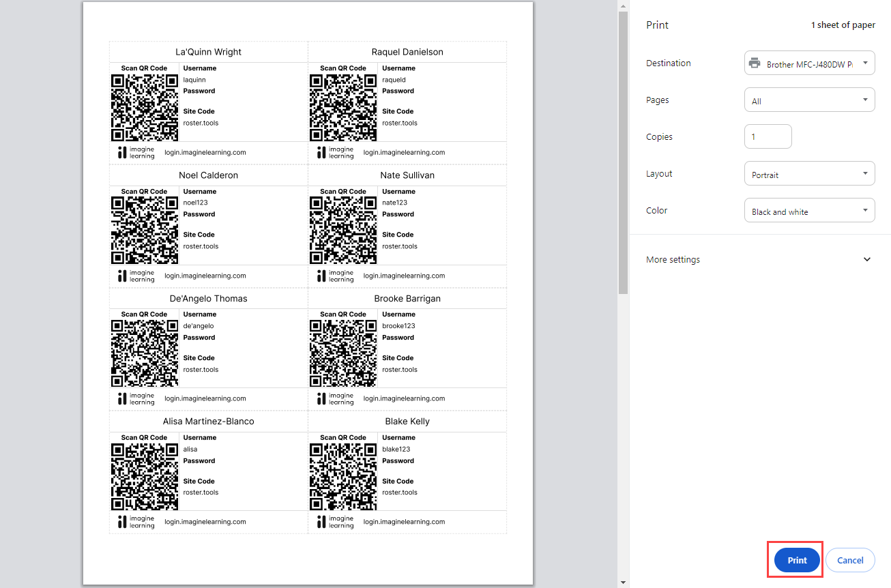Click Alisa Martinez-Blanco's QR code

tap(144, 476)
